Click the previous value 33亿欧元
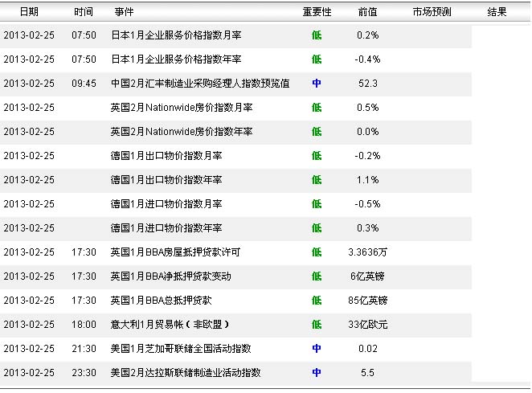 coord(368,325)
